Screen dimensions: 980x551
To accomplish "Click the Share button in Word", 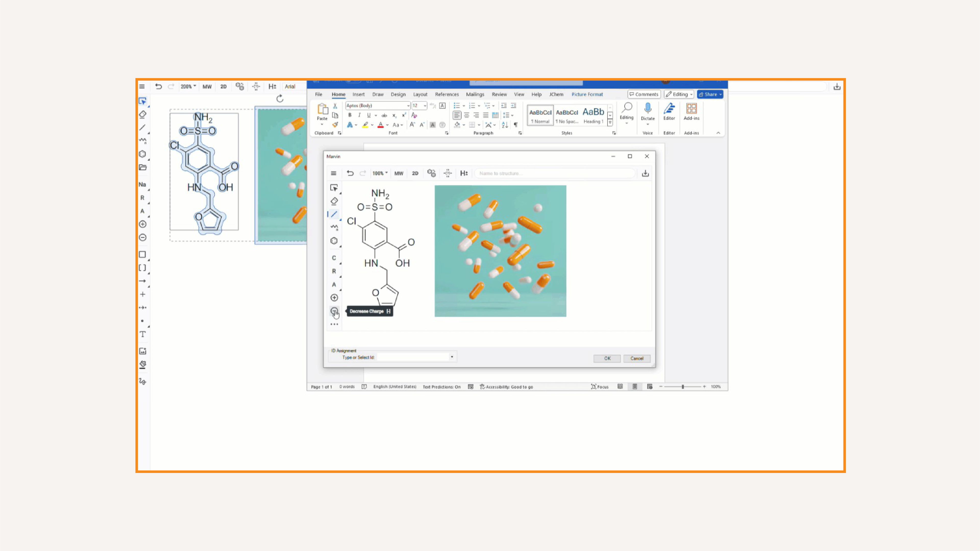I will pos(710,94).
